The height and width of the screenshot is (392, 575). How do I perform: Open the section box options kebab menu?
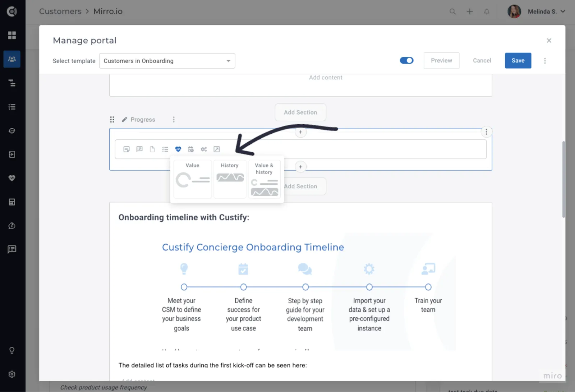point(487,132)
